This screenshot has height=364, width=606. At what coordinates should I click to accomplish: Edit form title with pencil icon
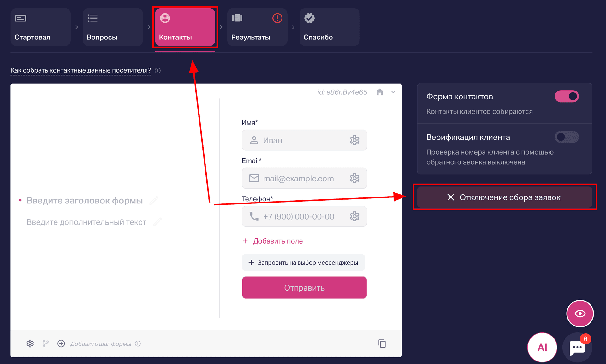(154, 201)
